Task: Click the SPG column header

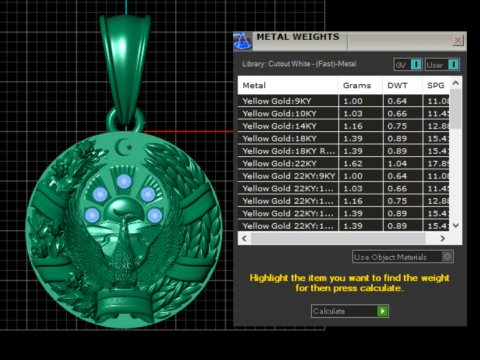Action: [436, 85]
